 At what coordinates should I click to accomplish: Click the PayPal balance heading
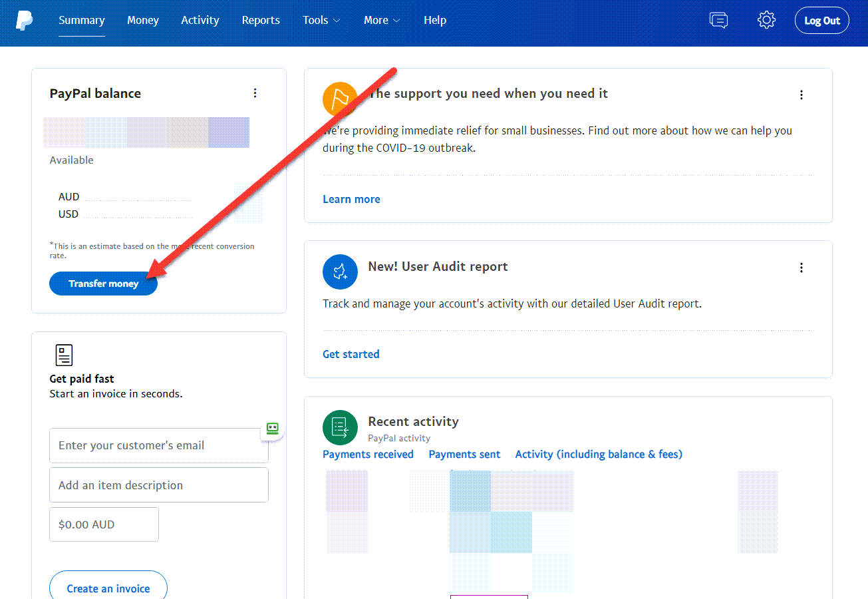click(95, 94)
